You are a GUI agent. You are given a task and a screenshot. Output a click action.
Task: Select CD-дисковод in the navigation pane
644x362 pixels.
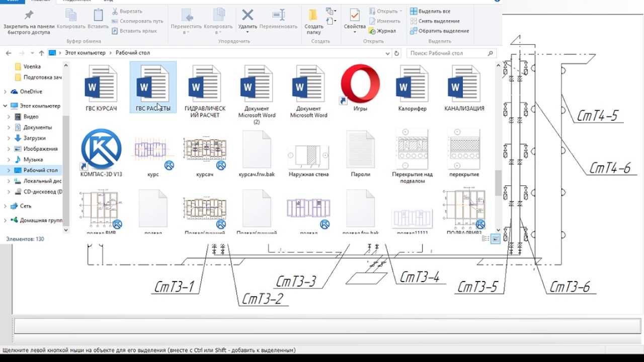click(43, 192)
